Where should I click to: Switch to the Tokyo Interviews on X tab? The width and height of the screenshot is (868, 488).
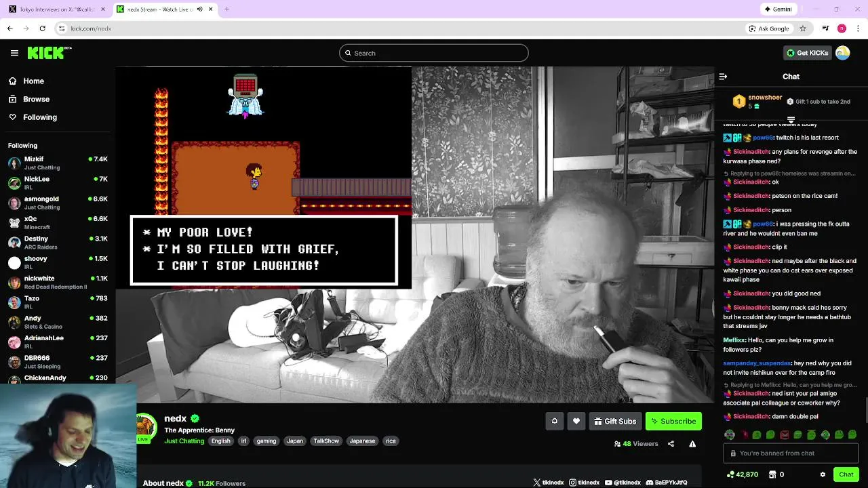pos(56,9)
